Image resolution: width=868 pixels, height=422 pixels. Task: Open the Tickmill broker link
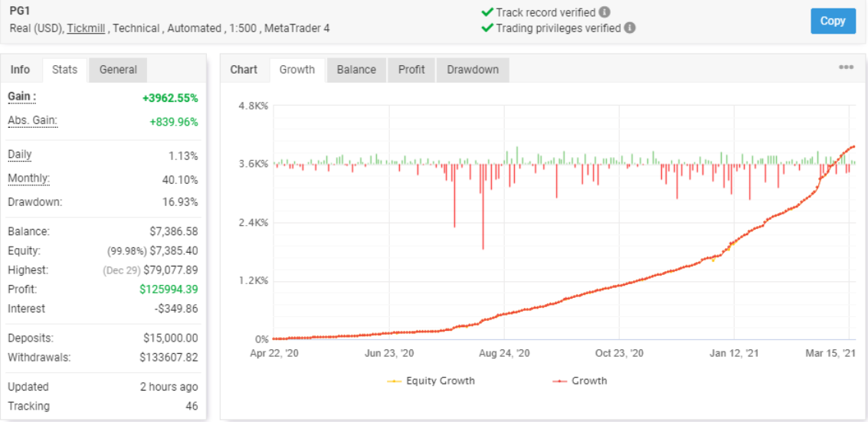87,28
